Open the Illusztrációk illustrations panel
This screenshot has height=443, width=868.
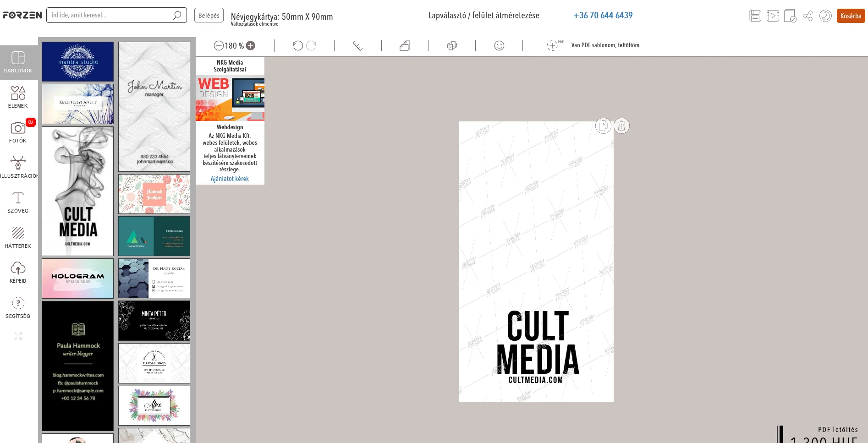pos(18,167)
